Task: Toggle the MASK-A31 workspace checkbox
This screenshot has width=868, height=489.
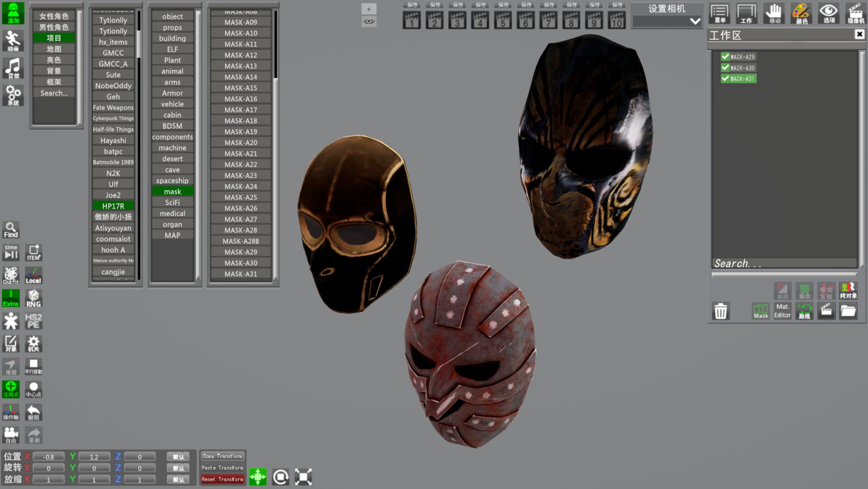Action: [x=725, y=79]
